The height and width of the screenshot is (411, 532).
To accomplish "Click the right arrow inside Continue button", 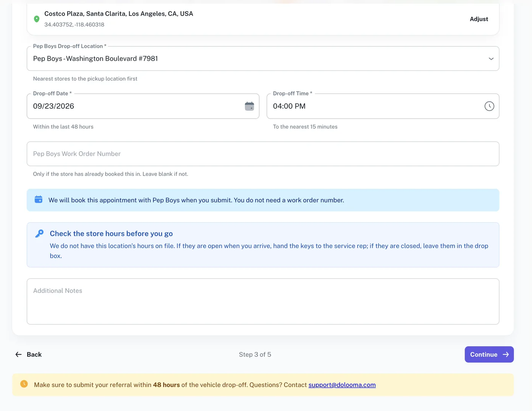I will (505, 354).
